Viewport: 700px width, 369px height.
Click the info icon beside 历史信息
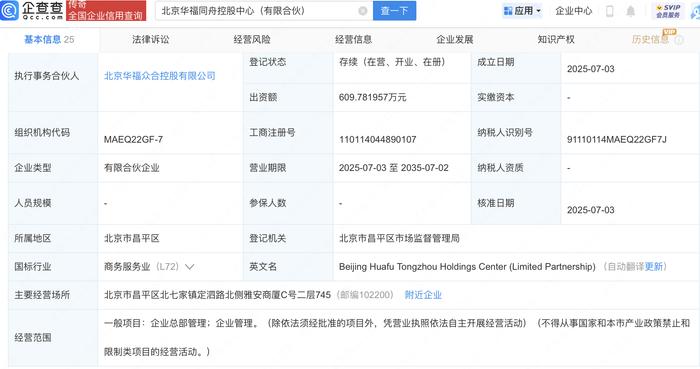(x=679, y=40)
